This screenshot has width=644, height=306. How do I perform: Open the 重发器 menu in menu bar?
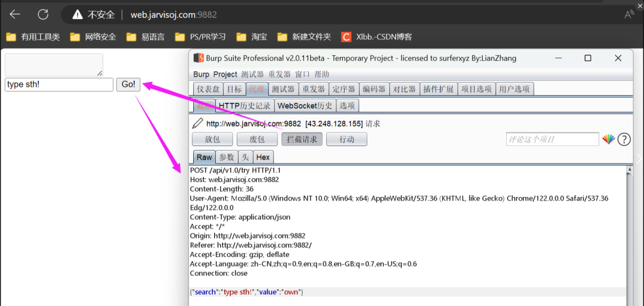[x=279, y=74]
